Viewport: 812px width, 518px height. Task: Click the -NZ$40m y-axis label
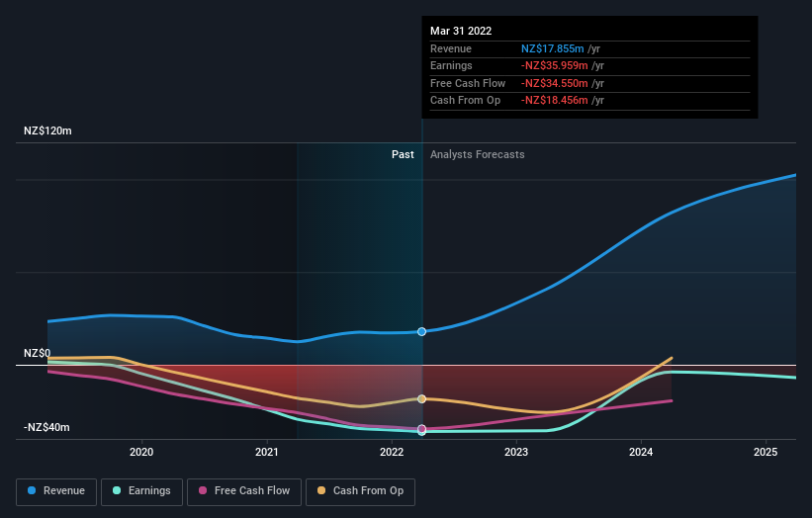pos(46,427)
